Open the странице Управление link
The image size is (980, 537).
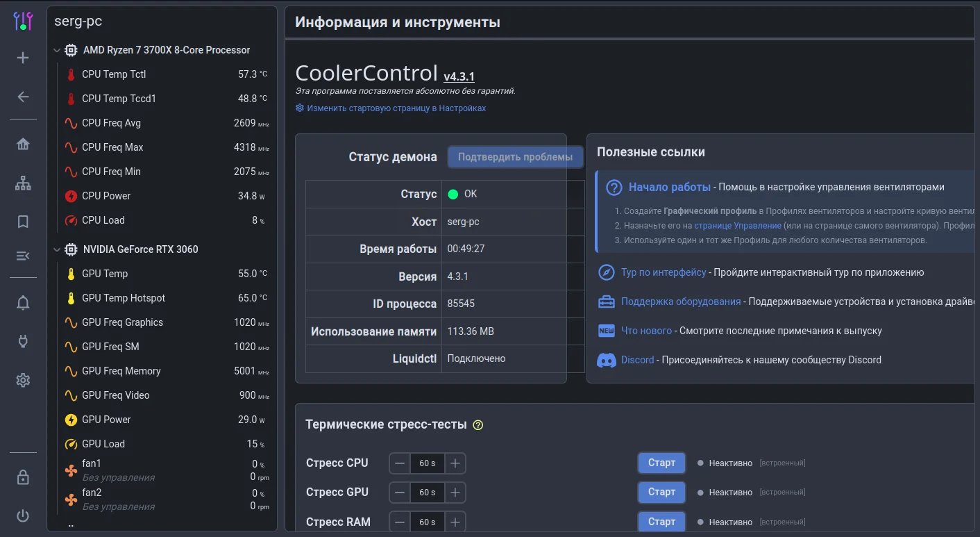738,226
